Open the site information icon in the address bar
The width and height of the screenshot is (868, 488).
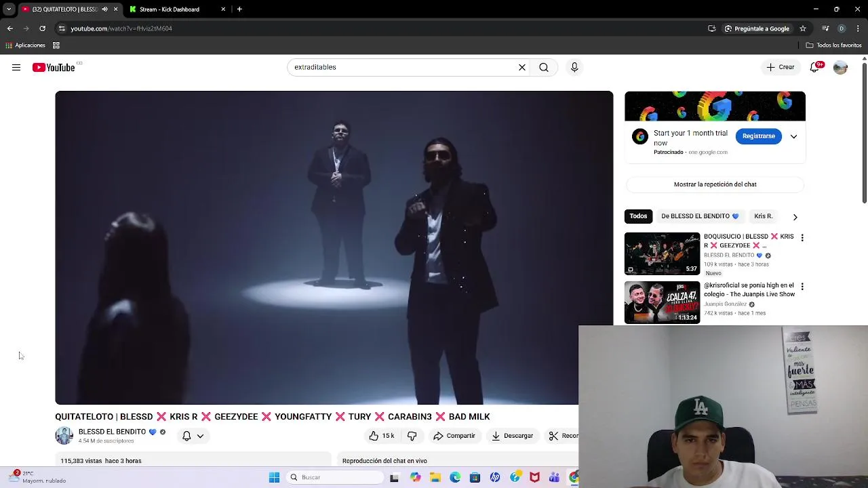coord(62,28)
